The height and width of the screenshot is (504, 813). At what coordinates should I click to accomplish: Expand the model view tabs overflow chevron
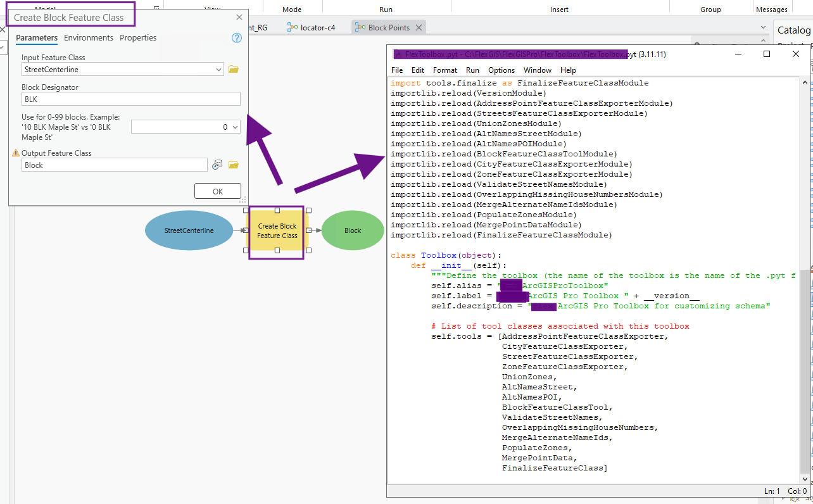763,28
